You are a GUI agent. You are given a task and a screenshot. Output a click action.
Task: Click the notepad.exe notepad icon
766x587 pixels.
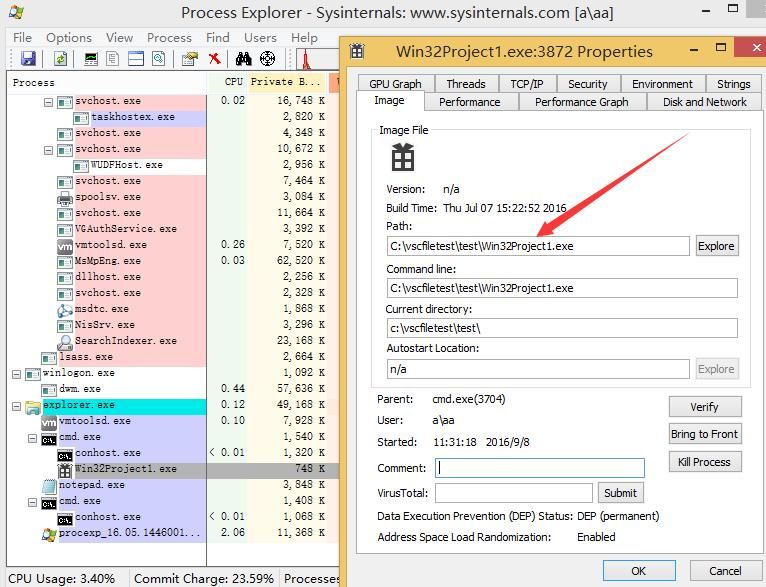(49, 486)
